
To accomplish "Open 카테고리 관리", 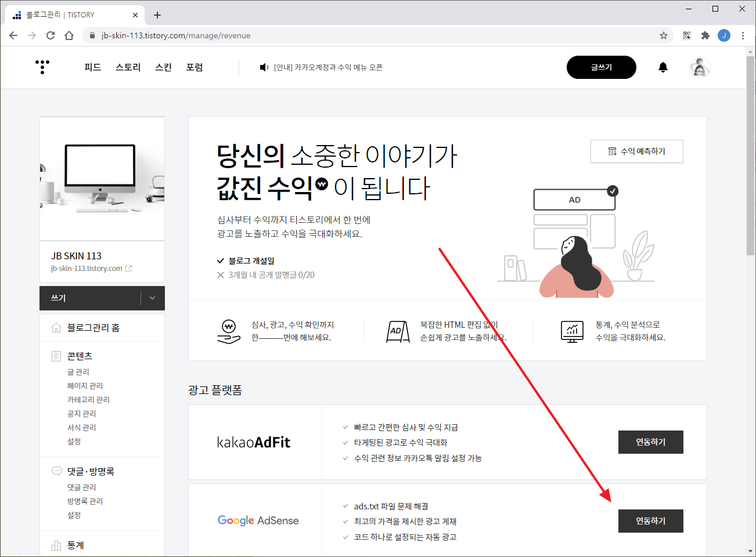I will 88,400.
